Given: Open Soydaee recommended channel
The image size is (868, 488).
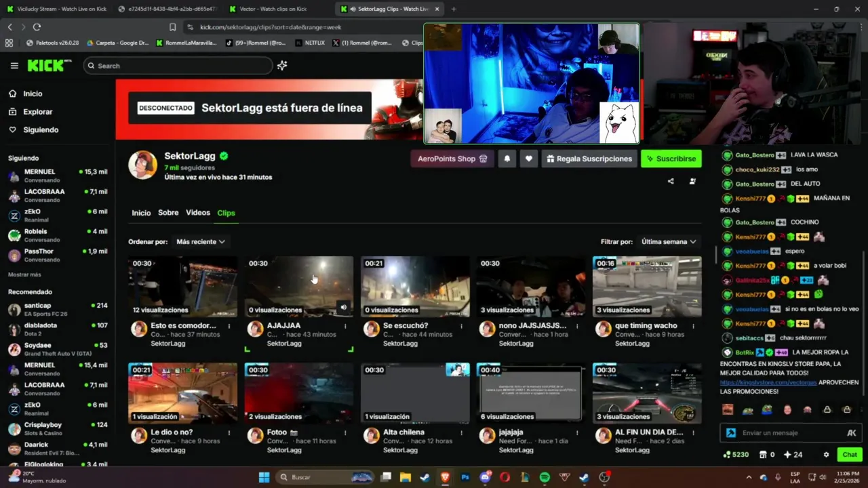Looking at the screenshot, I should click(57, 349).
